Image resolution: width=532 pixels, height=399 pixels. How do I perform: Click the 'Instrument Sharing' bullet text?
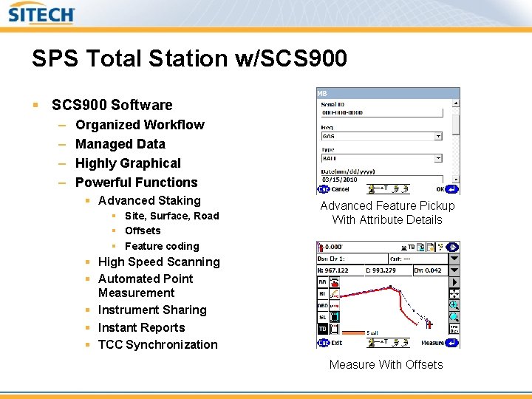[x=152, y=310]
